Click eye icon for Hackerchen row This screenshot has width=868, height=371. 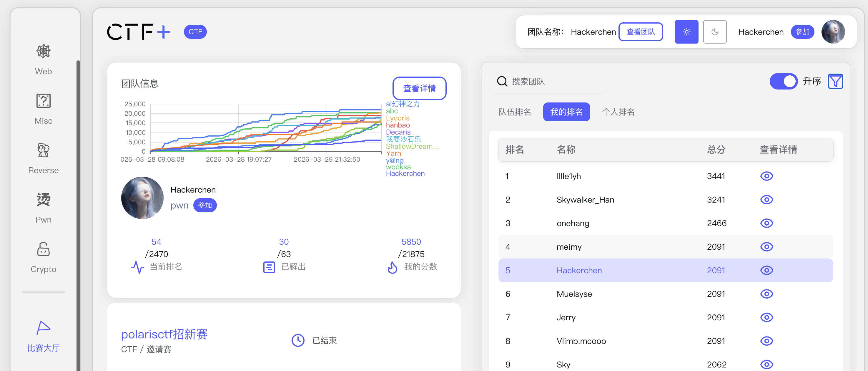click(766, 271)
